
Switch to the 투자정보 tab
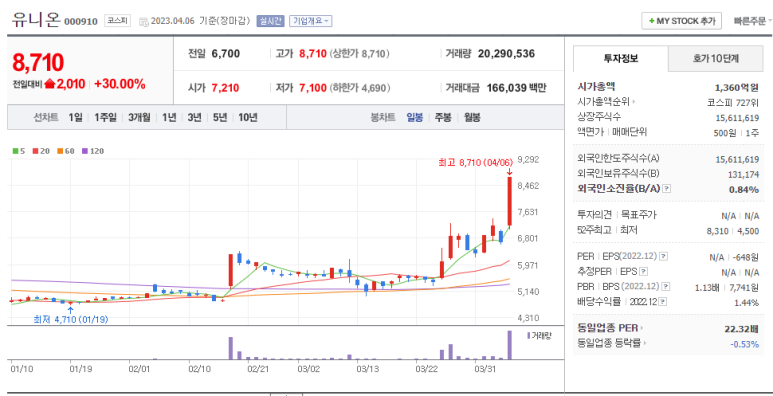pyautogui.click(x=621, y=59)
